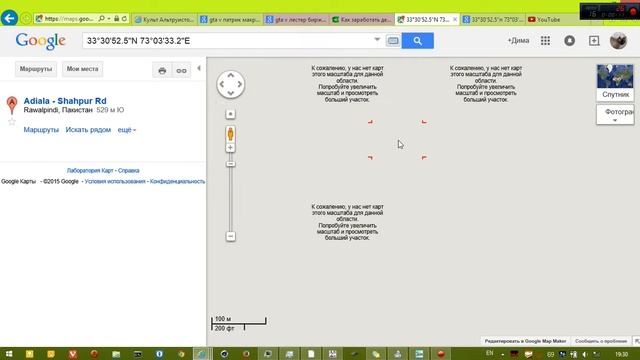
Task: Star the Adiala - Shahpur Rd location
Action: (12, 122)
